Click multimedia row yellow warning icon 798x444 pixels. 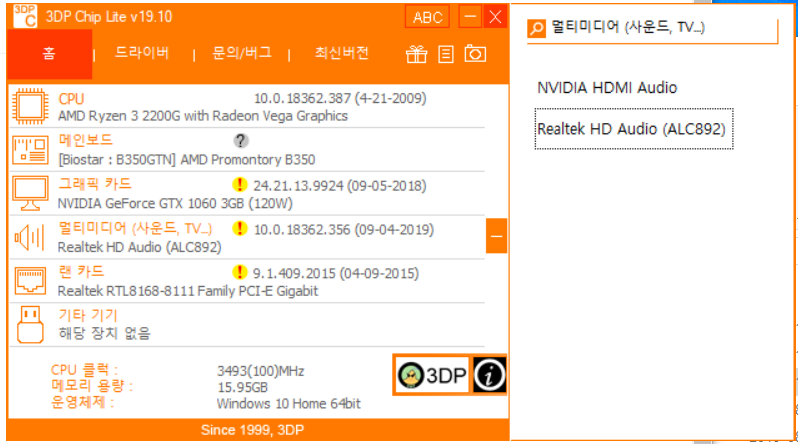point(239,229)
